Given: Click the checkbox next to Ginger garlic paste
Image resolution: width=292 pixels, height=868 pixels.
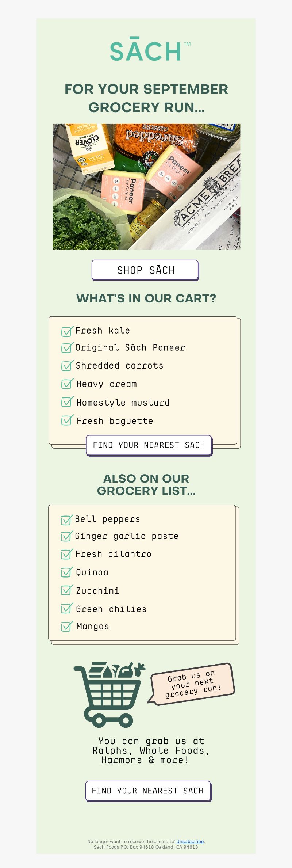Looking at the screenshot, I should 67,536.
